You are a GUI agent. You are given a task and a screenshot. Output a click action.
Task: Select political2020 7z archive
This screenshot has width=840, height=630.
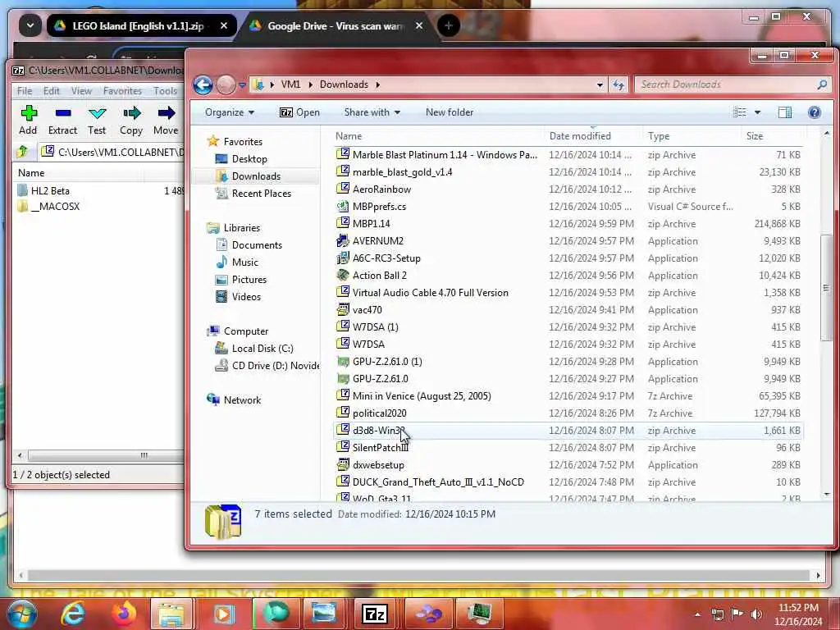point(568,413)
